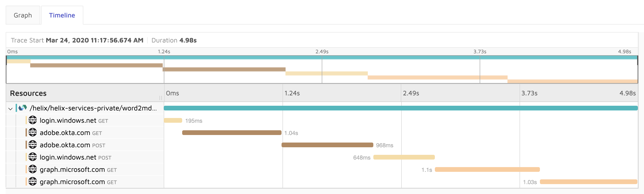This screenshot has width=644, height=194.
Task: Click the globe icon beside adobe.okta.com GET
Action: (x=33, y=133)
